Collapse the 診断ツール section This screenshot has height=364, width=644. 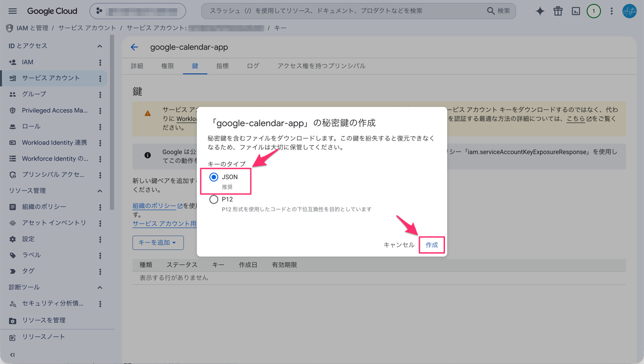point(100,288)
